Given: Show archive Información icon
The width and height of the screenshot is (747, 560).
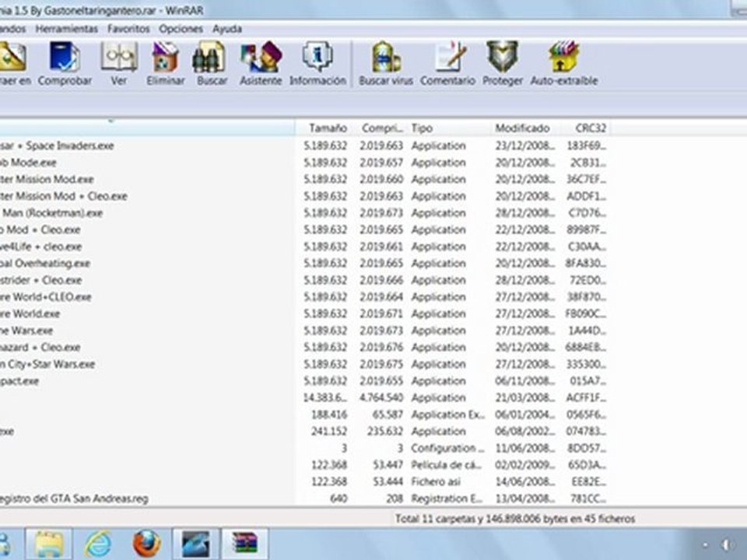Looking at the screenshot, I should pos(317,58).
